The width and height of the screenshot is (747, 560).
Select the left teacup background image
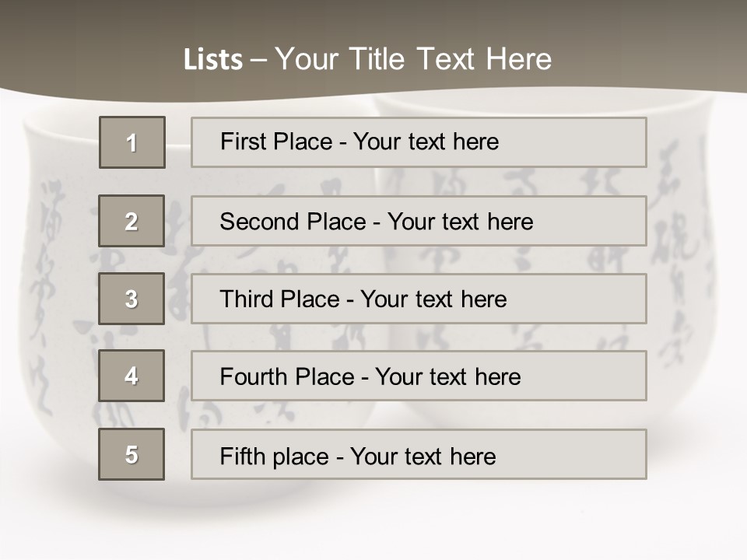coord(62,311)
